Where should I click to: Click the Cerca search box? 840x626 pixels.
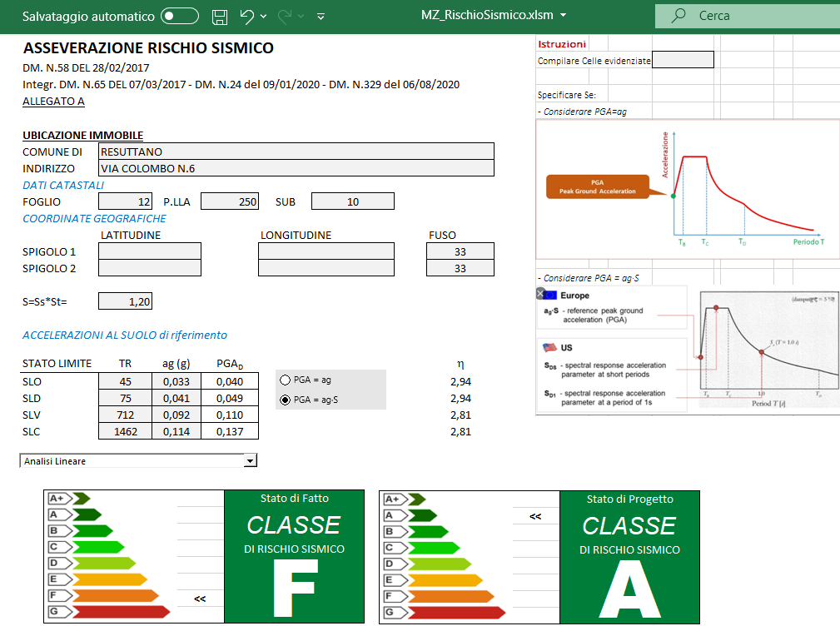pos(748,16)
